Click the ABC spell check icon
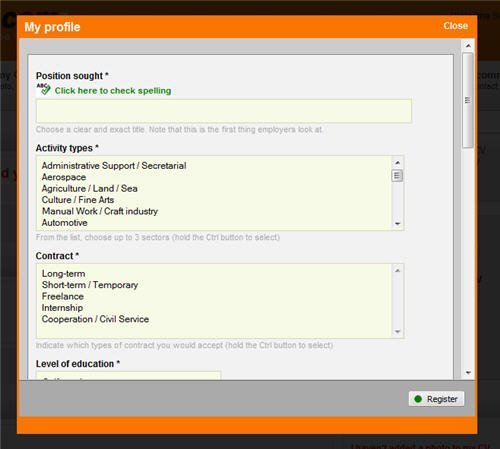500x449 pixels. (x=43, y=89)
